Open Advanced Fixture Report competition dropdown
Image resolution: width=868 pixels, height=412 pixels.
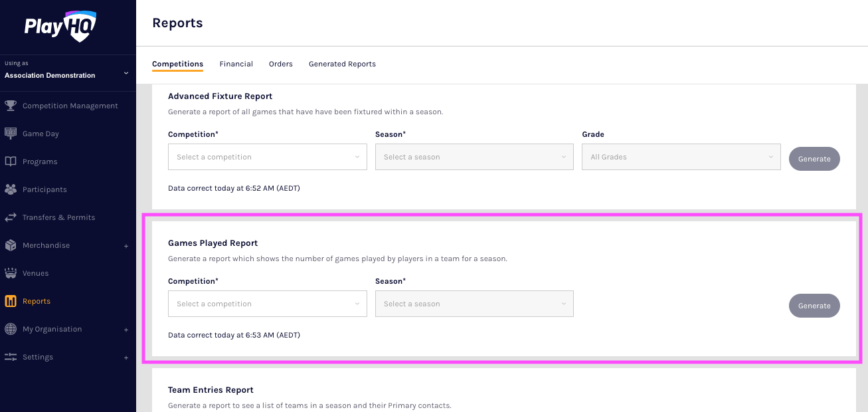(x=268, y=157)
